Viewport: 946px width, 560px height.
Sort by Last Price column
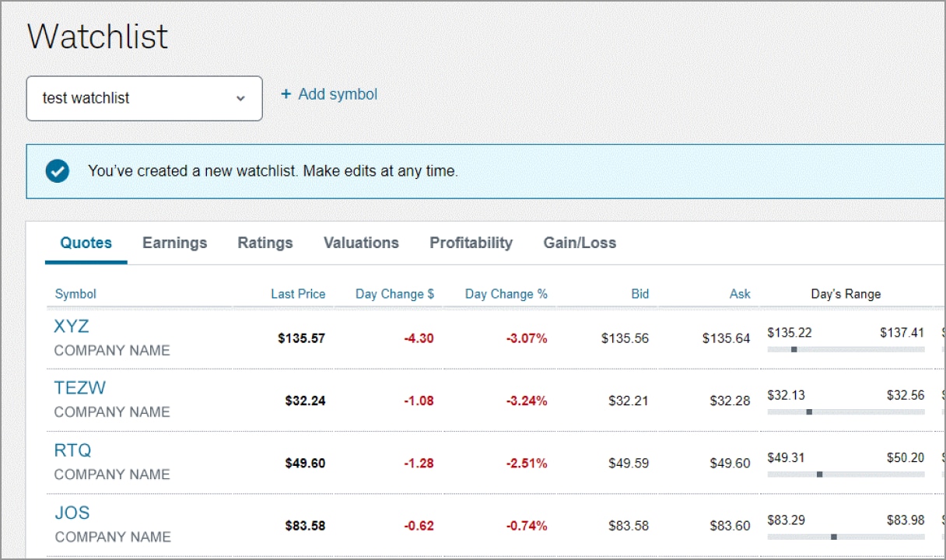click(x=298, y=294)
